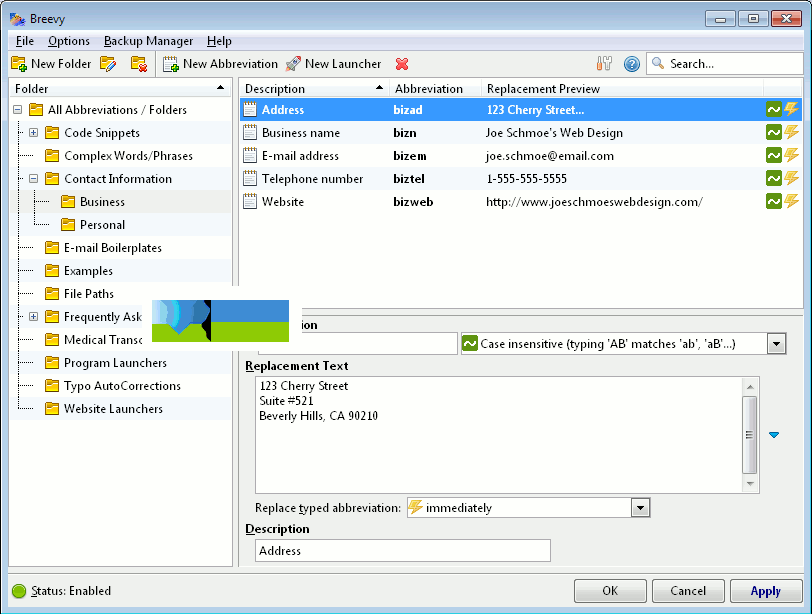Click the edit folder pencil icon
This screenshot has width=812, height=614.
(108, 64)
